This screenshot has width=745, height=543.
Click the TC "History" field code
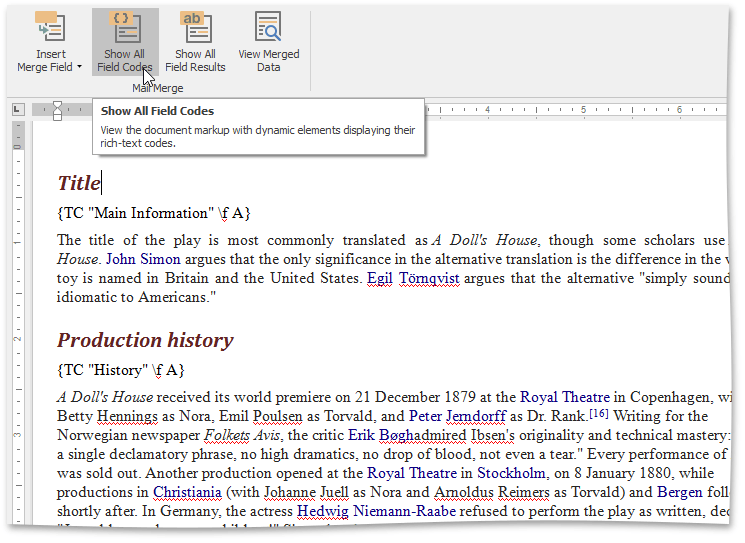[120, 370]
